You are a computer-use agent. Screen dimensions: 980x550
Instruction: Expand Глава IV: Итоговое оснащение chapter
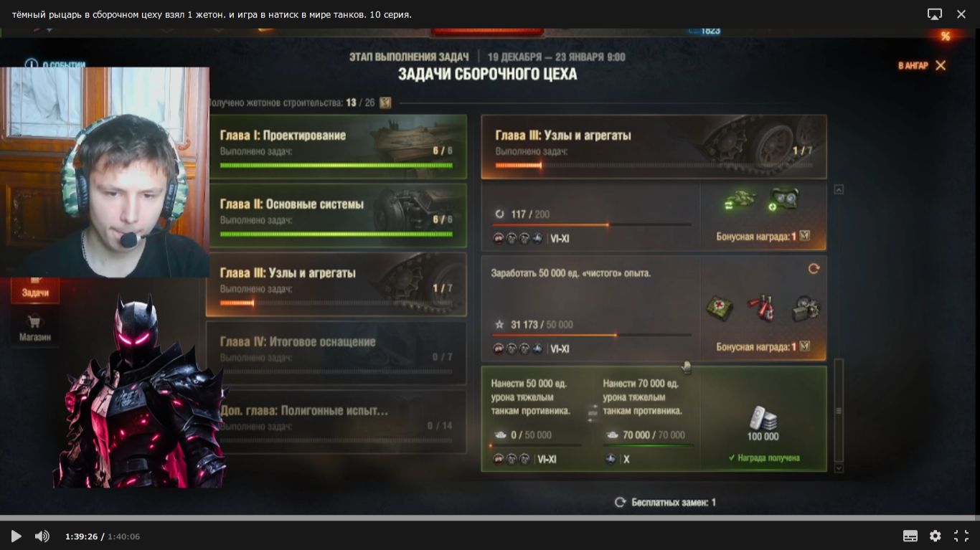[336, 353]
